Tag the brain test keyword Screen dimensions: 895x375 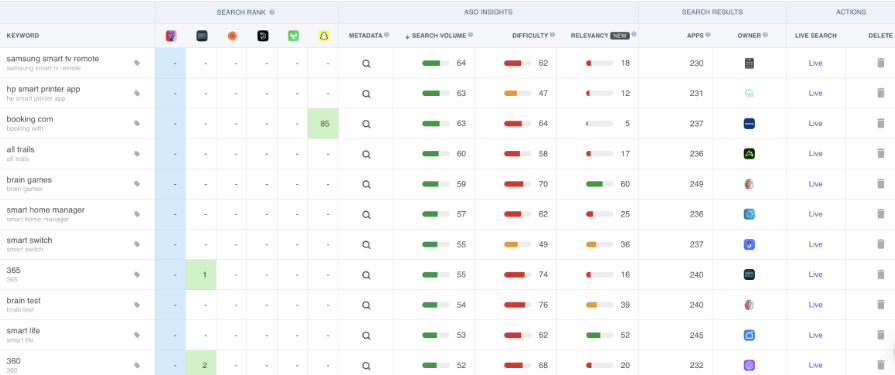coord(137,305)
